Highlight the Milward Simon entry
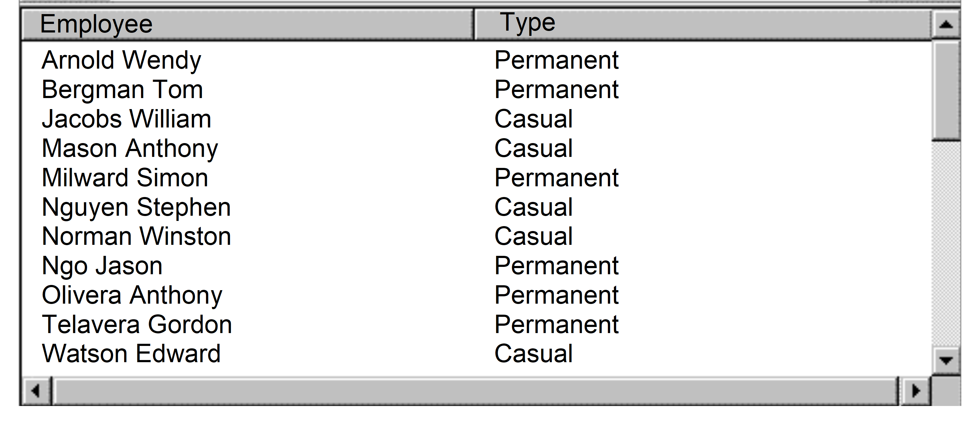Image resolution: width=980 pixels, height=421 pixels. click(x=125, y=178)
